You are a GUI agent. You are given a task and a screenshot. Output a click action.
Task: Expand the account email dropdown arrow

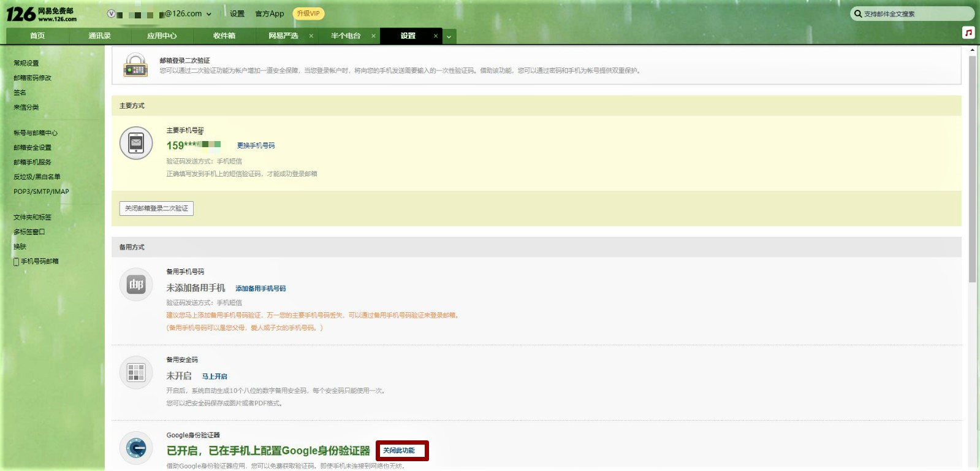[209, 14]
